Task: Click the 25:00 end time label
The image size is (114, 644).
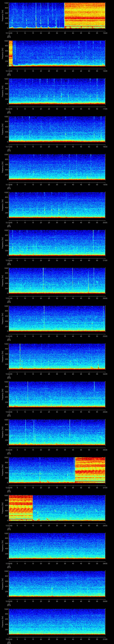Action: 105,412
